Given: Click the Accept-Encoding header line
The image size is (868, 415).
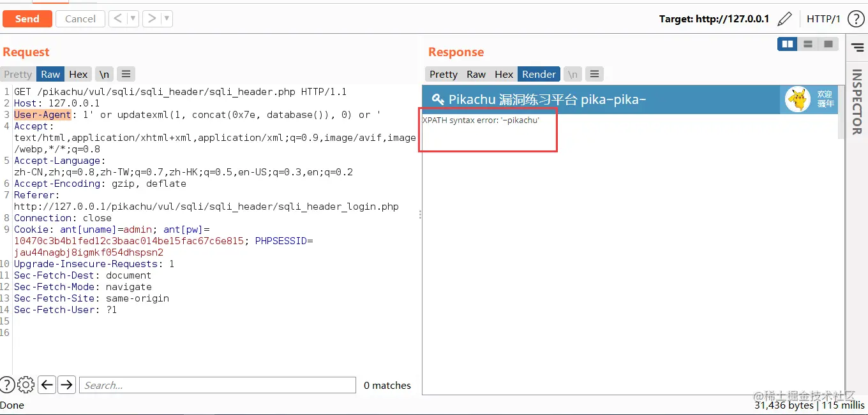Looking at the screenshot, I should [x=100, y=184].
